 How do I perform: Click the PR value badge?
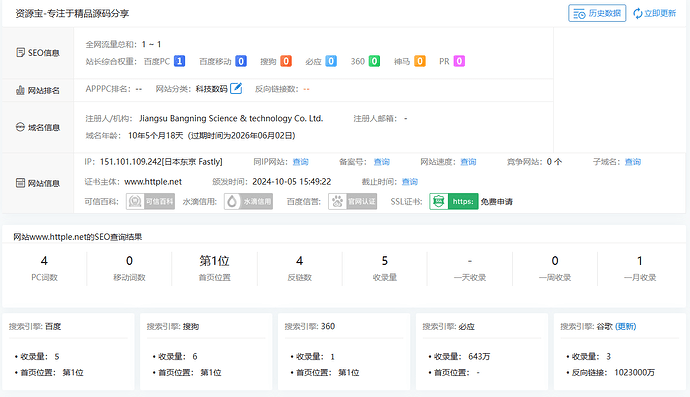(459, 61)
